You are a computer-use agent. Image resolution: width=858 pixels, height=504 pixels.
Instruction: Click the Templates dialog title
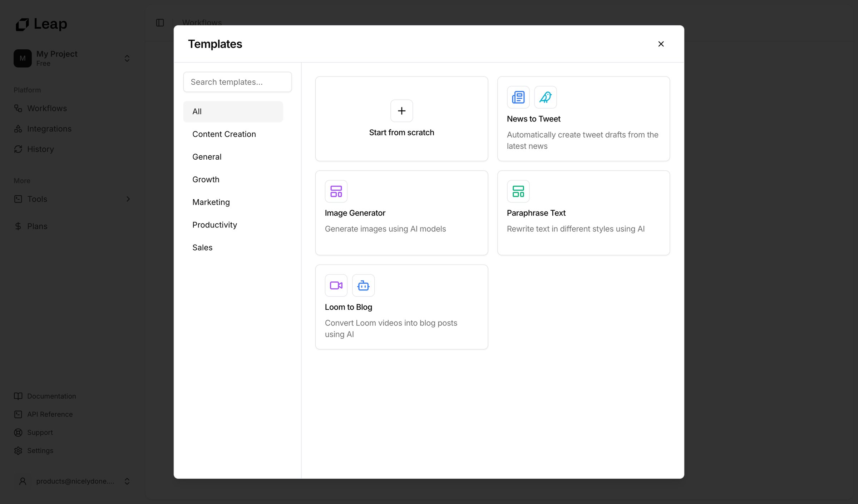click(x=215, y=44)
